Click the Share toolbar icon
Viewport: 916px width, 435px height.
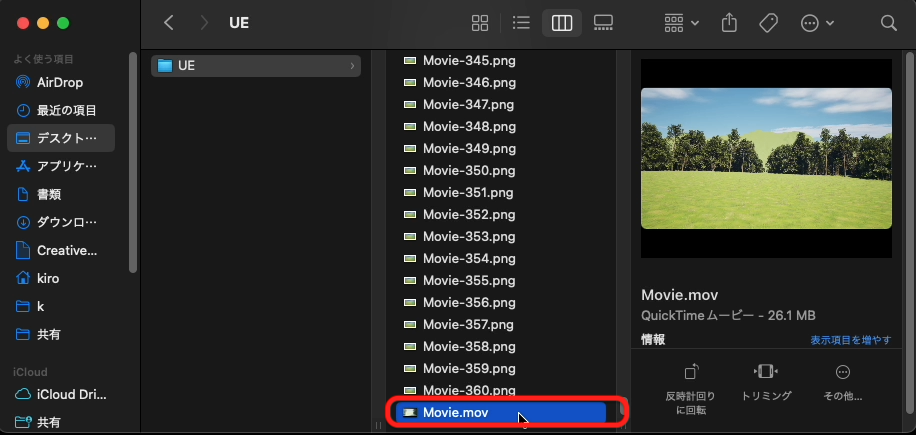pyautogui.click(x=729, y=23)
